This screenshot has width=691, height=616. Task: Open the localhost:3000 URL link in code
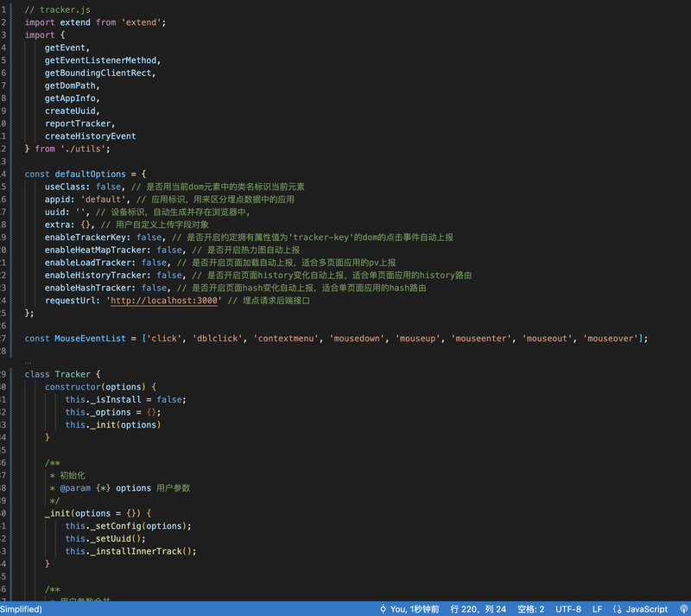[164, 301]
